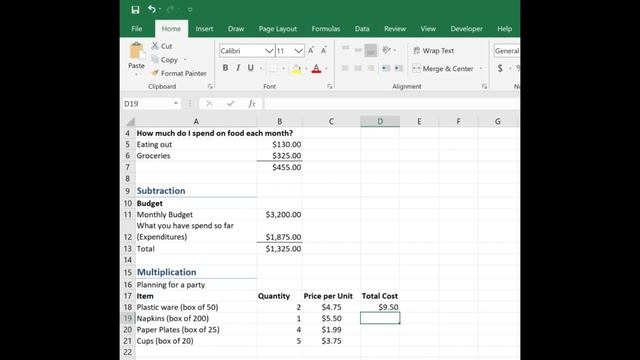The image size is (640, 360).
Task: Increase font size with larger A
Action: coord(311,51)
